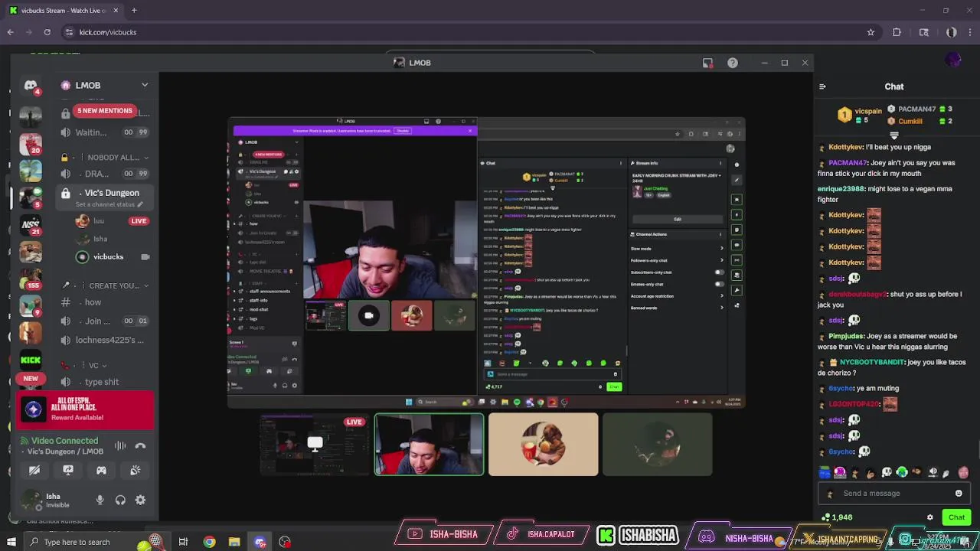Start an activity with the controller icon
This screenshot has width=980, height=551.
click(101, 471)
